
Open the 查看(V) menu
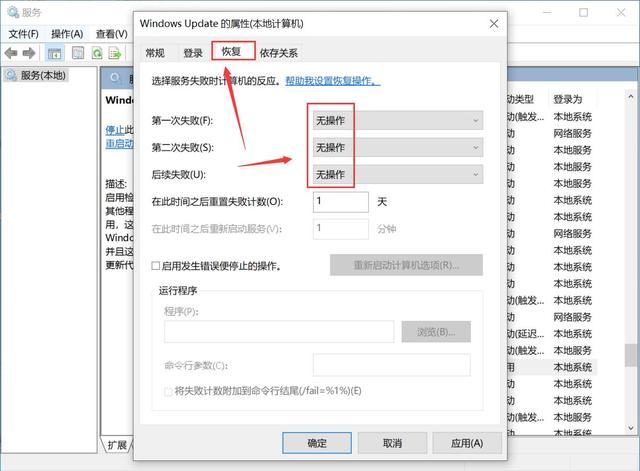tap(112, 34)
